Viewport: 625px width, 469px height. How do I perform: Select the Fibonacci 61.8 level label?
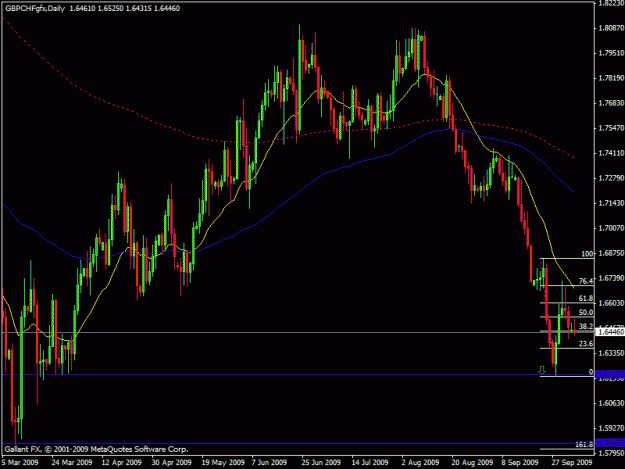586,298
